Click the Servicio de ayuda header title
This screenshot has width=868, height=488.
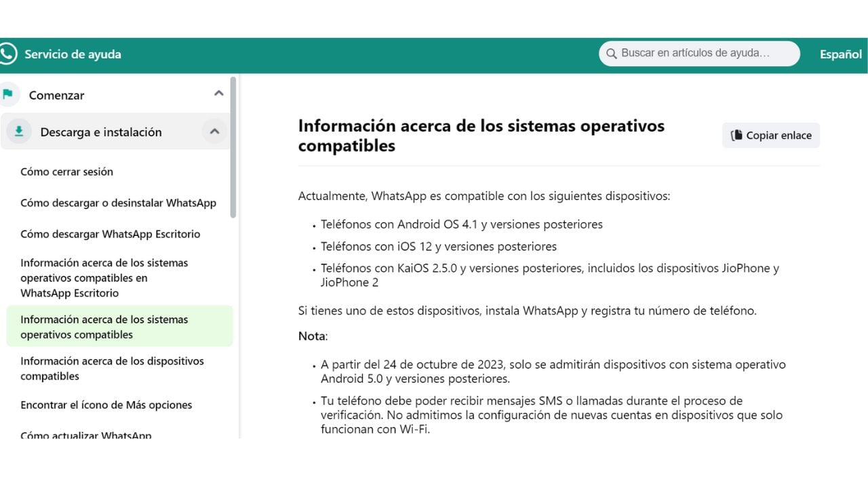(73, 54)
